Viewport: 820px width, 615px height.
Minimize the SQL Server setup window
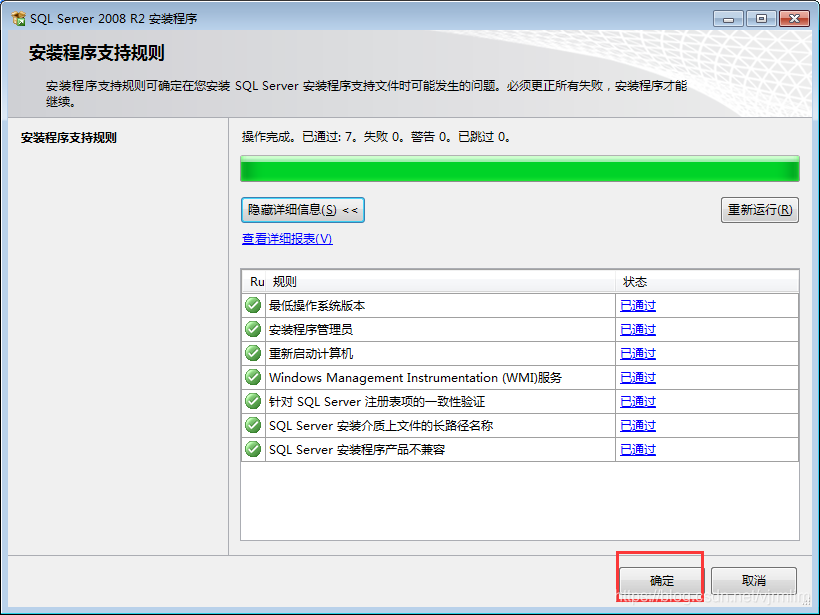click(727, 19)
